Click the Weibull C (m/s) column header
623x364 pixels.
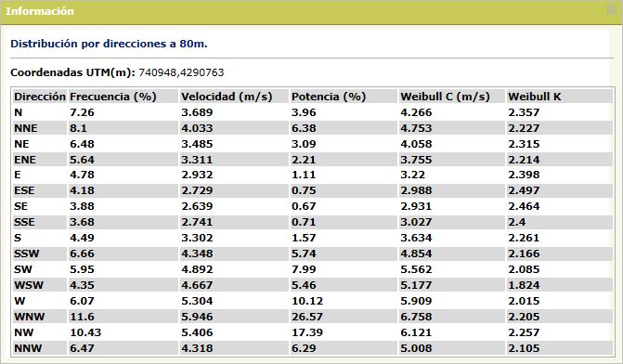tap(445, 97)
